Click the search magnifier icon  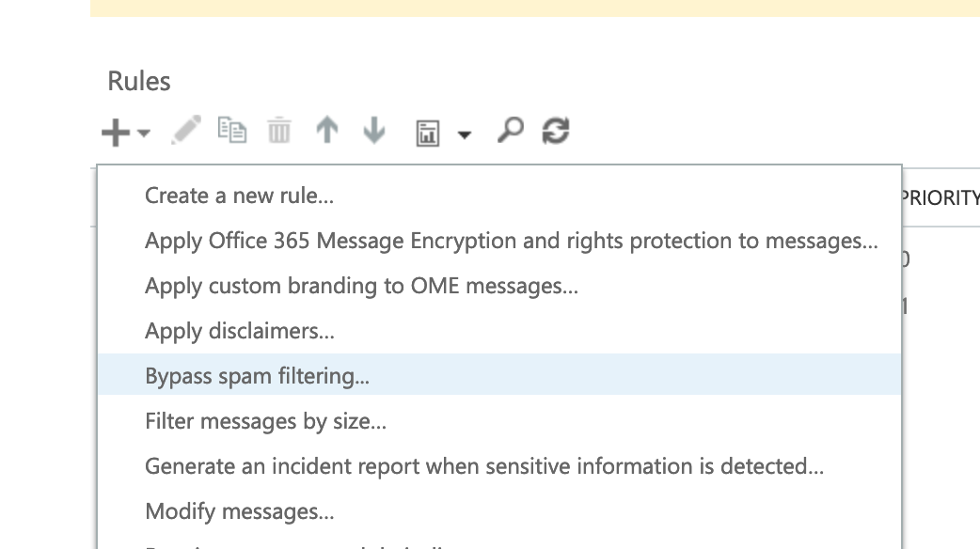coord(509,131)
